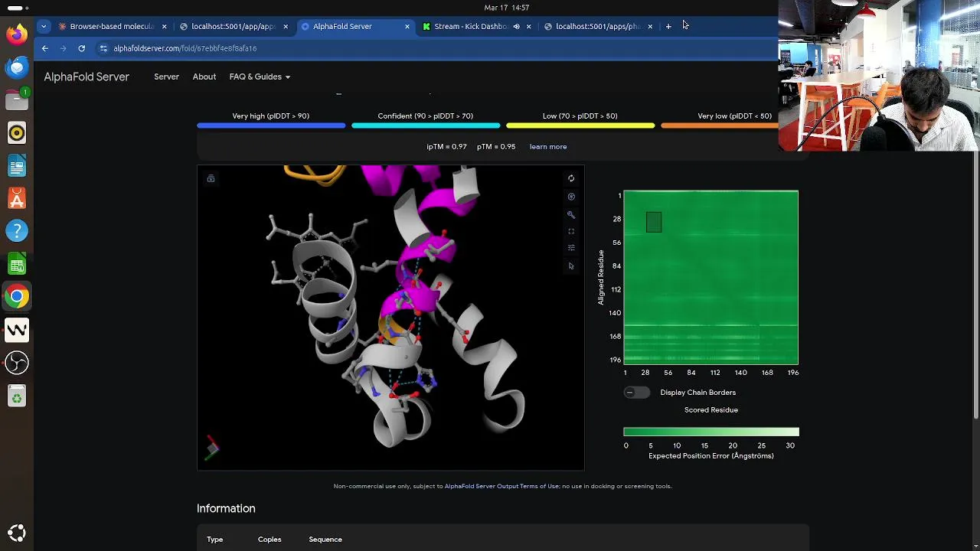
Task: Open Ubuntu Software app from the dock
Action: coord(17,198)
